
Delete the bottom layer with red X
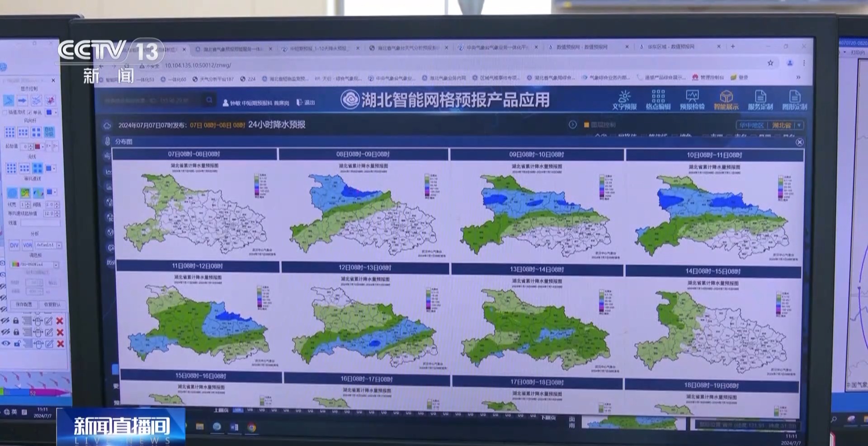point(60,344)
